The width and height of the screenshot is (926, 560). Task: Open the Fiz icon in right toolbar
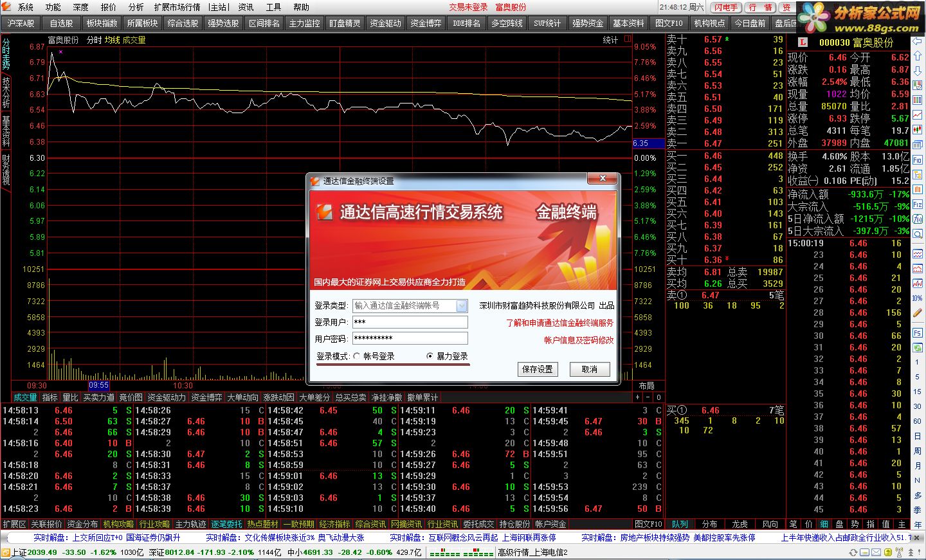click(x=918, y=204)
